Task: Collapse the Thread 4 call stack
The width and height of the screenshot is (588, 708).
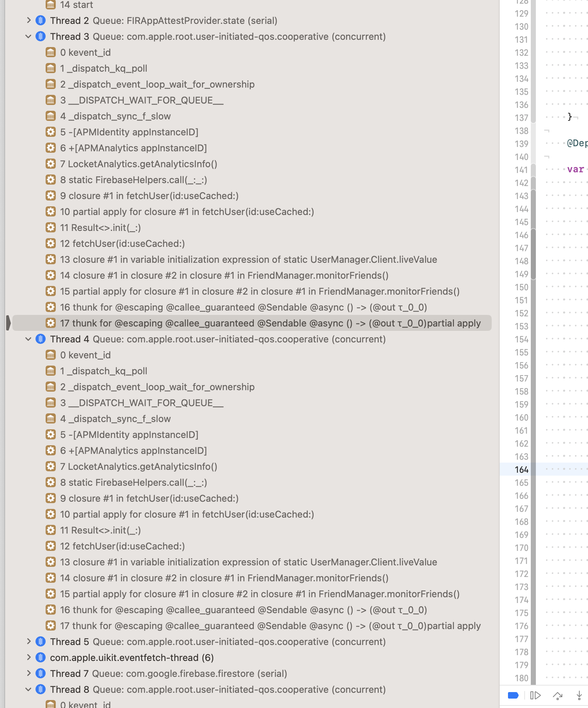Action: click(28, 339)
